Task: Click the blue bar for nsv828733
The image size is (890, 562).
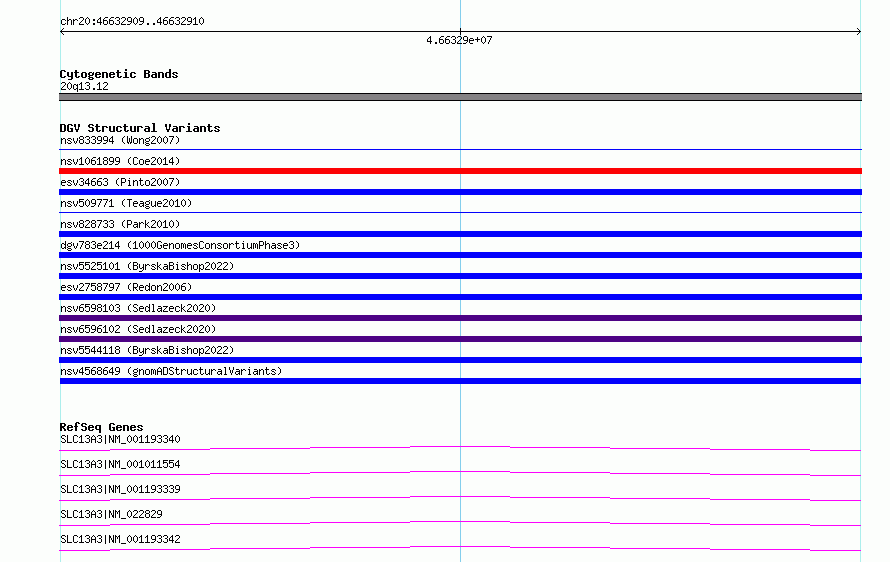Action: 460,234
